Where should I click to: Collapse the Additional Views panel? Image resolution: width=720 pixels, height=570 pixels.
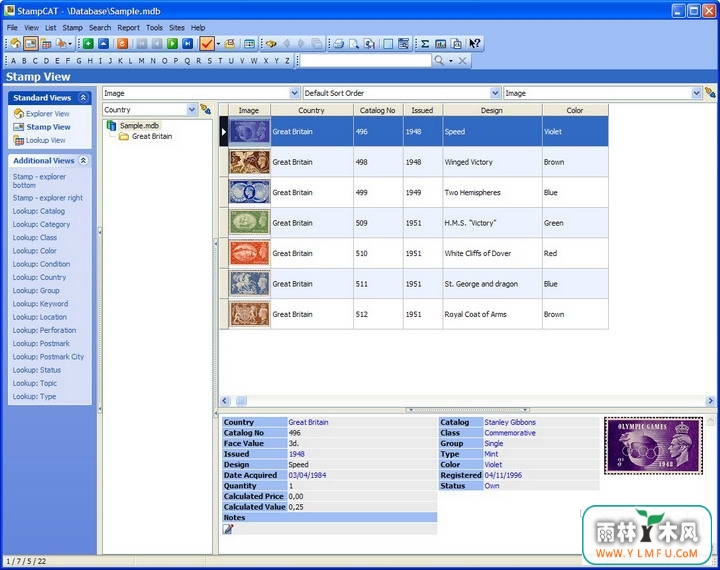[83, 160]
